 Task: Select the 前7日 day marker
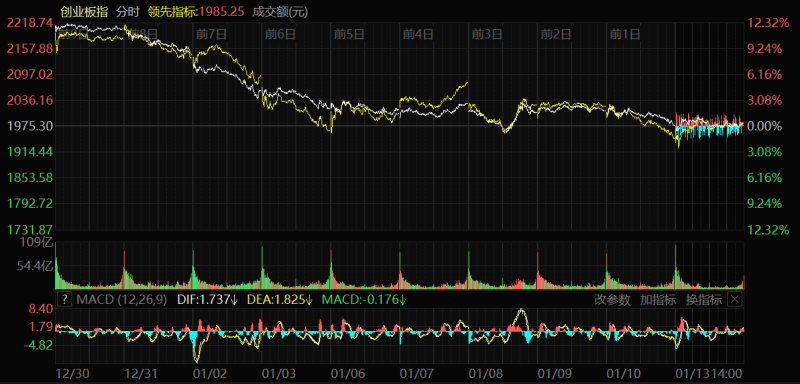pos(211,34)
